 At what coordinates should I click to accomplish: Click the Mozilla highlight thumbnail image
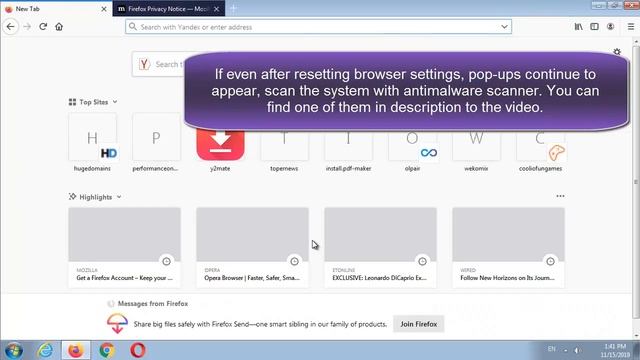point(124,234)
